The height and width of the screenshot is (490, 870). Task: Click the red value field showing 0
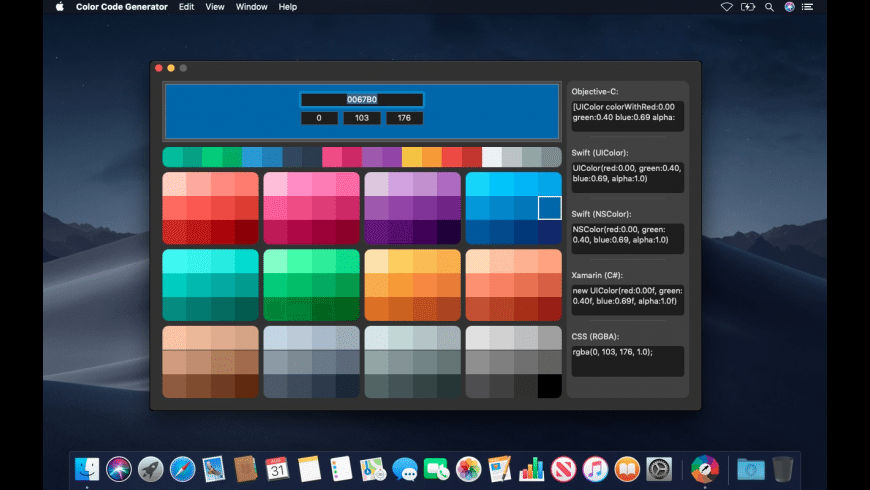tap(319, 118)
